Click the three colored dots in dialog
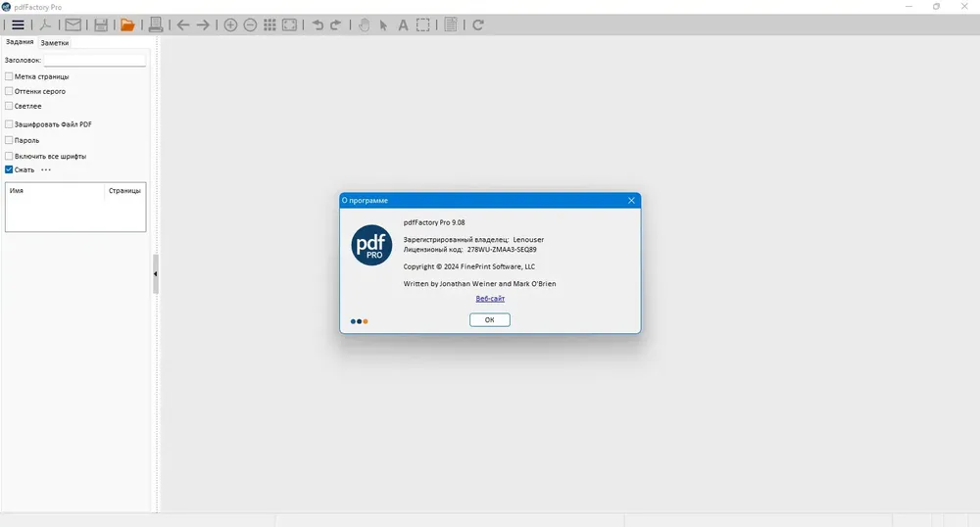 pyautogui.click(x=360, y=321)
